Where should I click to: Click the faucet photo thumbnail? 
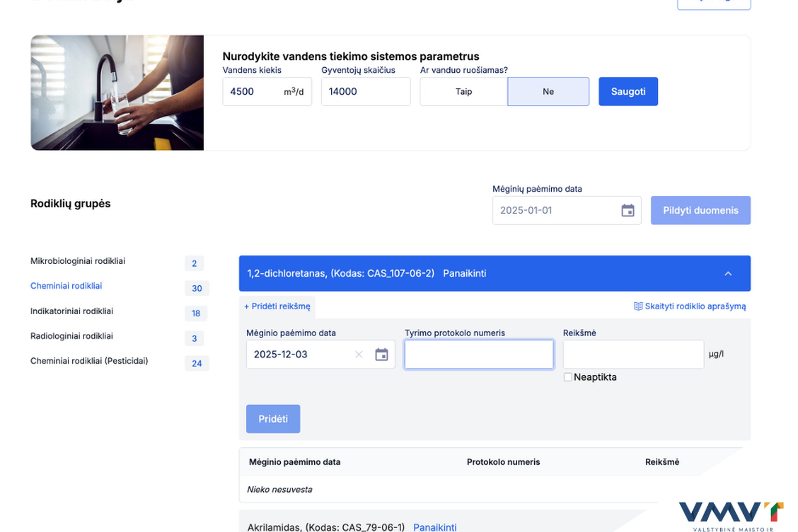pos(117,93)
